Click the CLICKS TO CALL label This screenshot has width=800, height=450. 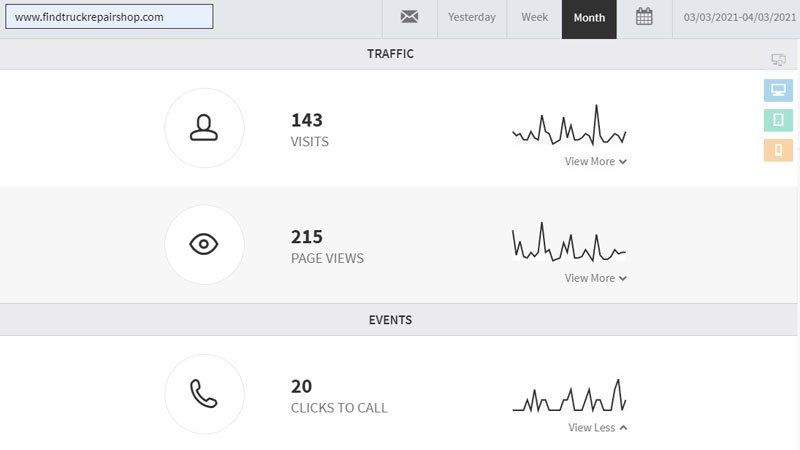click(x=339, y=408)
